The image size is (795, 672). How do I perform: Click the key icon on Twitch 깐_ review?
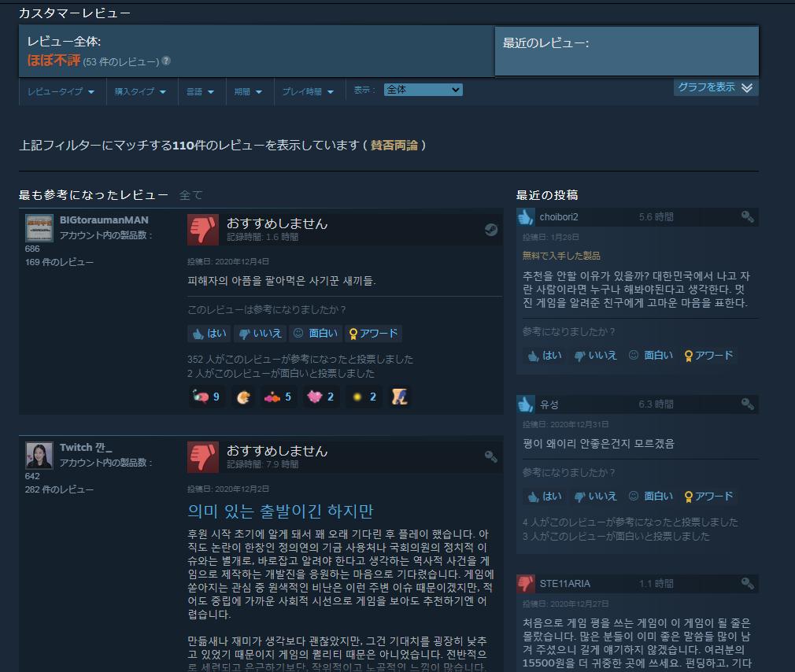490,457
